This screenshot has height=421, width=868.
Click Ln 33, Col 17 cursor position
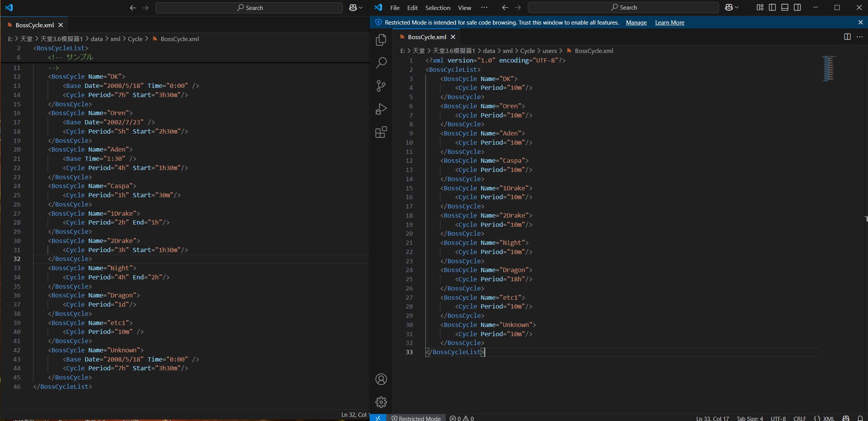pyautogui.click(x=713, y=418)
